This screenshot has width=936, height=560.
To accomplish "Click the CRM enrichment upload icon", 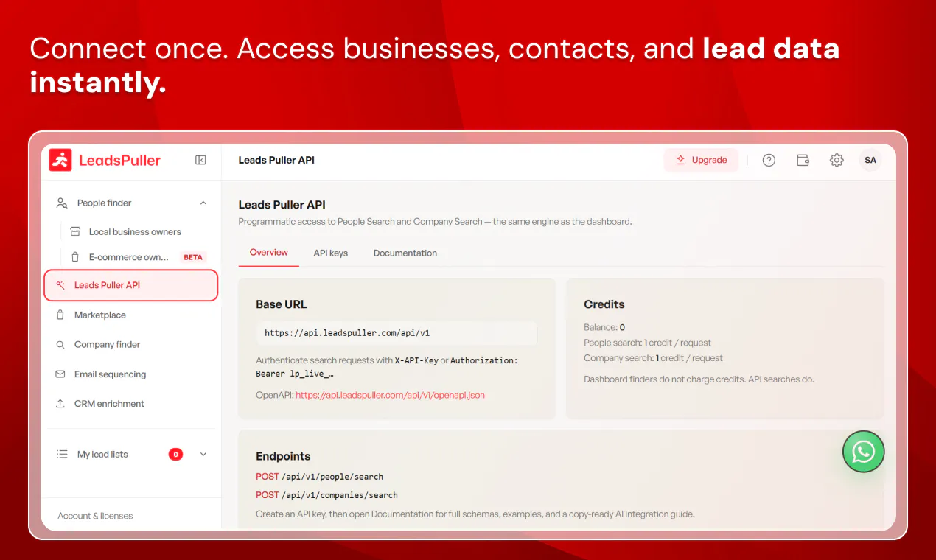I will pos(60,404).
